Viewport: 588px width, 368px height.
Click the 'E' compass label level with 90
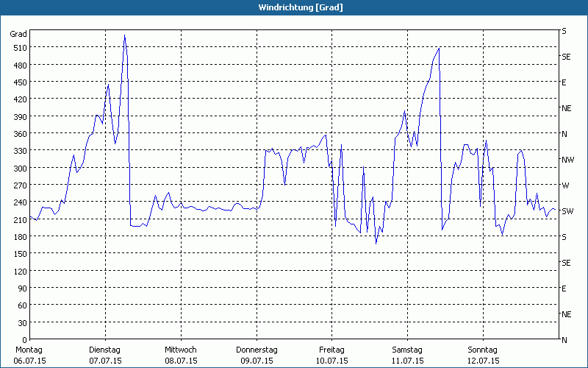point(564,289)
